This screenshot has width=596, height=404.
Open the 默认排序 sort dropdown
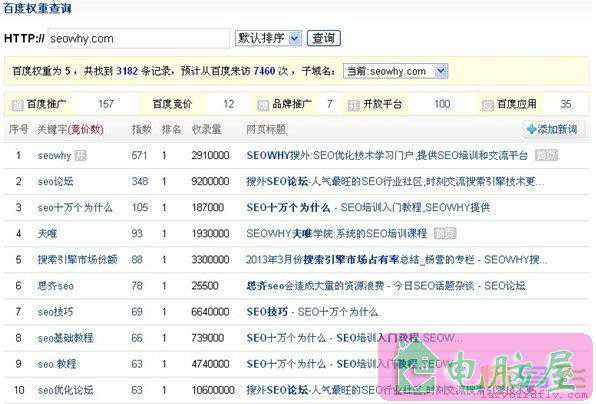[268, 38]
